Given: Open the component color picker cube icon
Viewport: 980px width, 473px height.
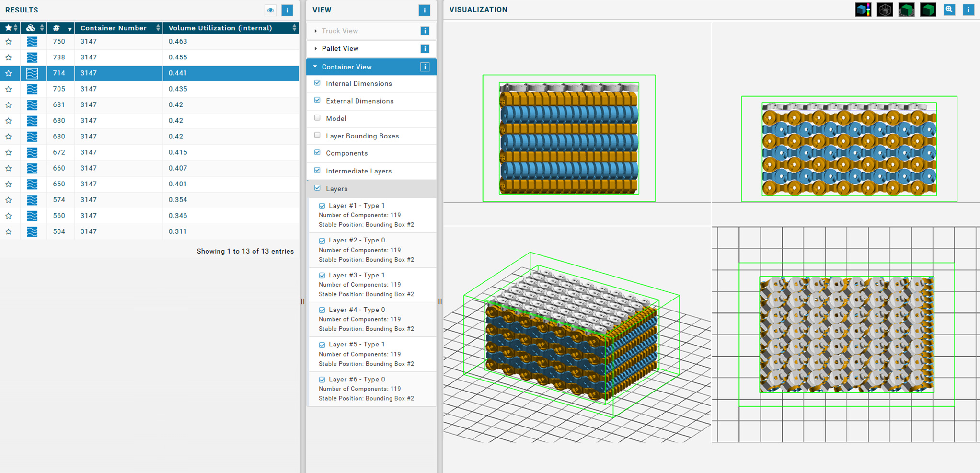Looking at the screenshot, I should click(x=863, y=10).
